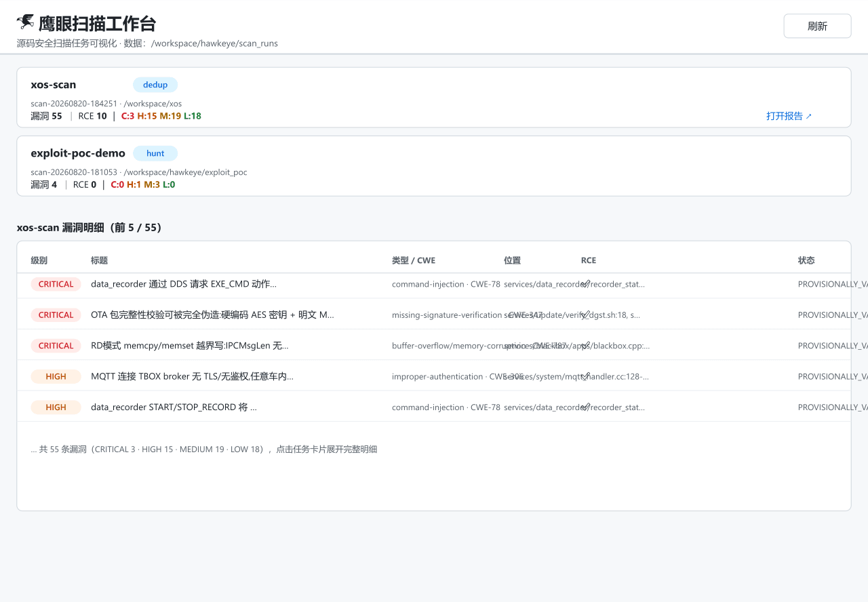Click the dedup badge on xos-scan
868x602 pixels.
(155, 85)
